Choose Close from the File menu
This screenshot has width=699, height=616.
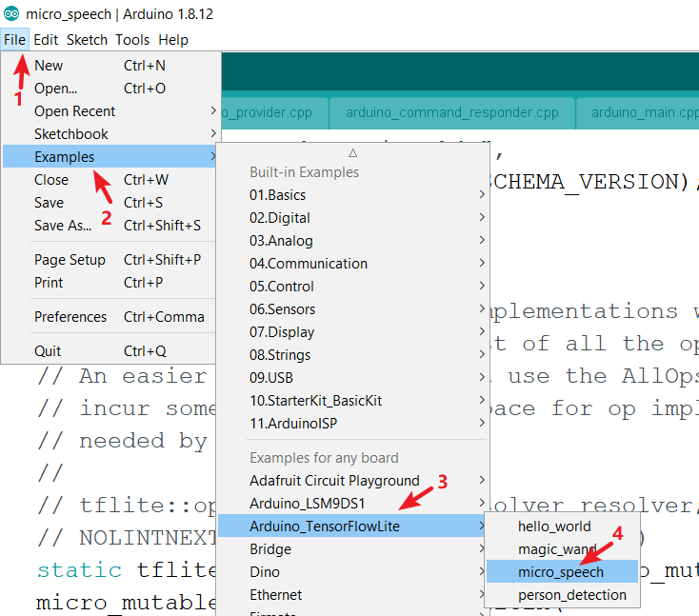tap(110, 180)
